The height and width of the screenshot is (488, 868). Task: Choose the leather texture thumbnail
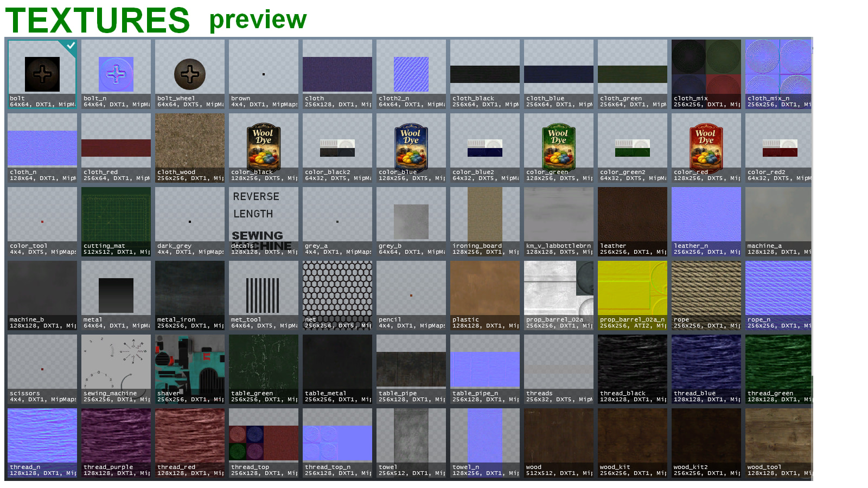(x=633, y=222)
